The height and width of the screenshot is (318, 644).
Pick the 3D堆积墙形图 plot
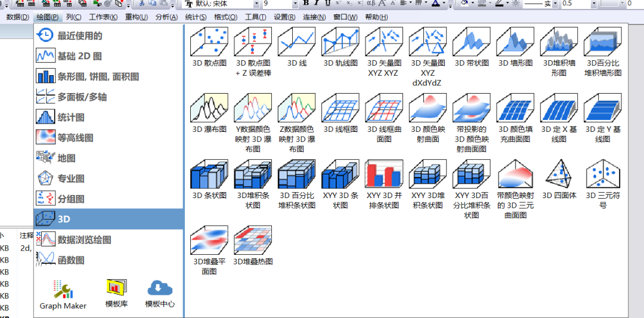(x=559, y=52)
